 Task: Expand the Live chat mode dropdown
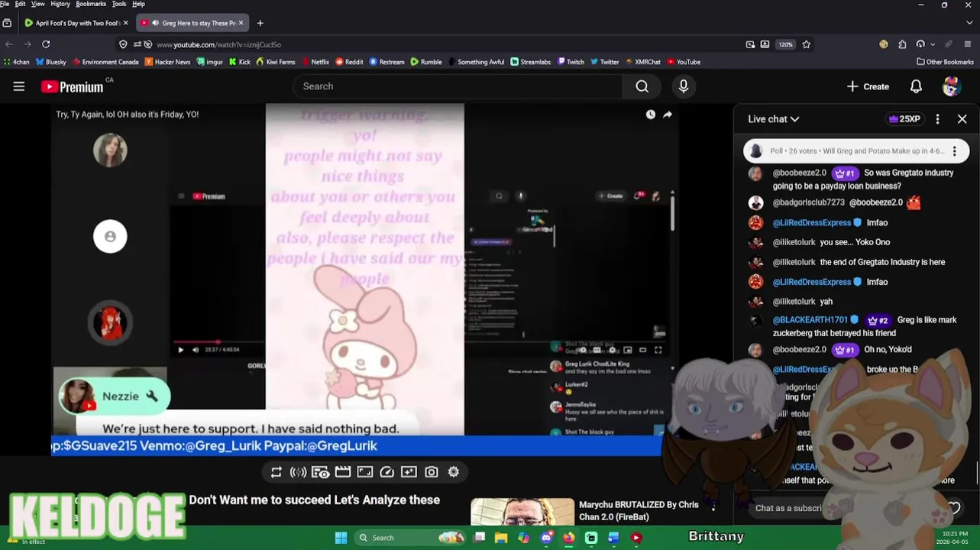point(773,119)
